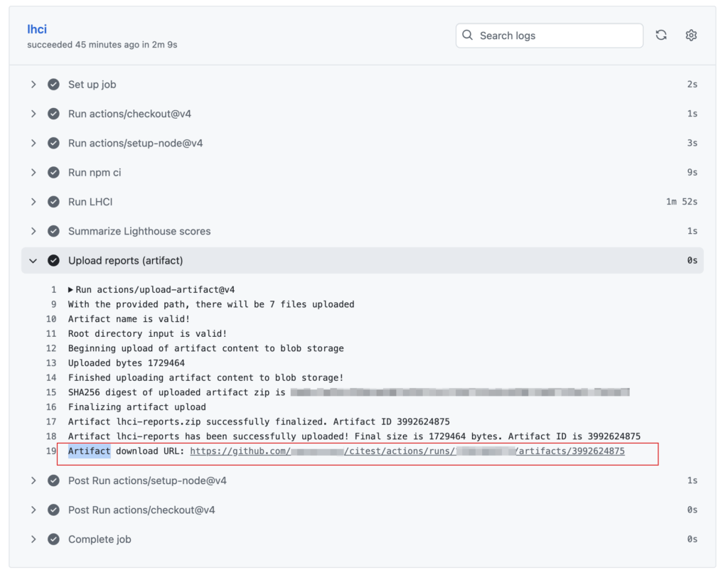Expand the Set up job step

33,85
